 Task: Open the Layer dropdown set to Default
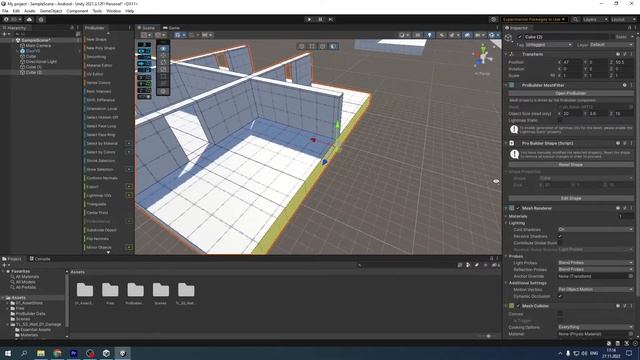point(612,44)
